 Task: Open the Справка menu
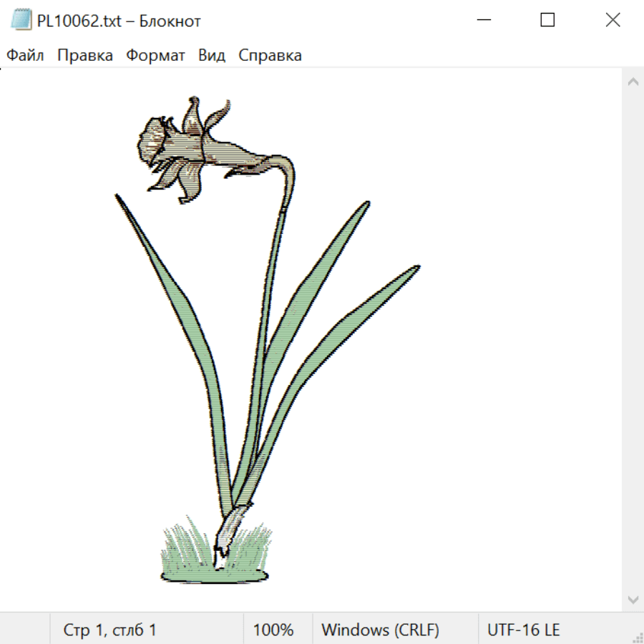270,56
